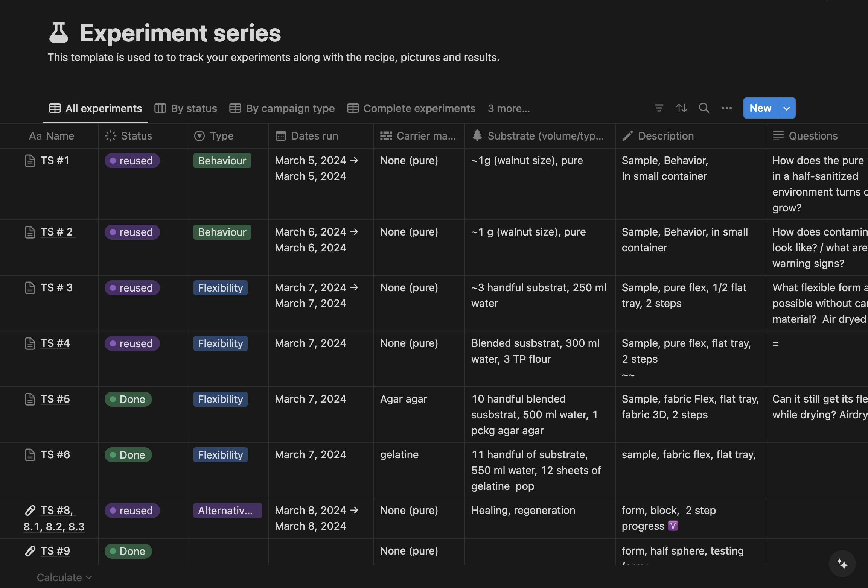Image resolution: width=868 pixels, height=588 pixels.
Task: Click the link icon beside TS #8
Action: coord(30,511)
